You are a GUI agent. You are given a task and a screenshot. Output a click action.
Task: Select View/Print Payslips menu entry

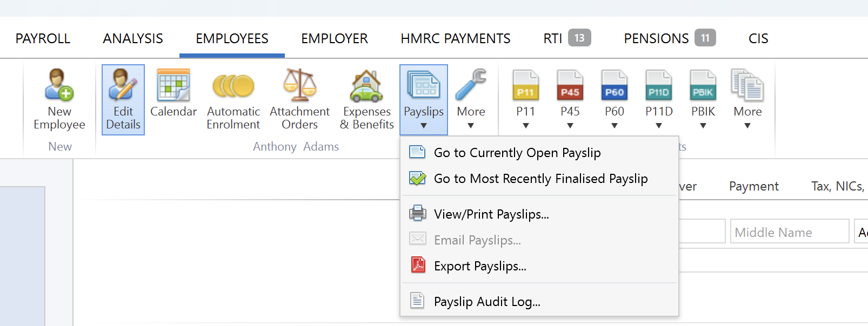tap(539, 214)
